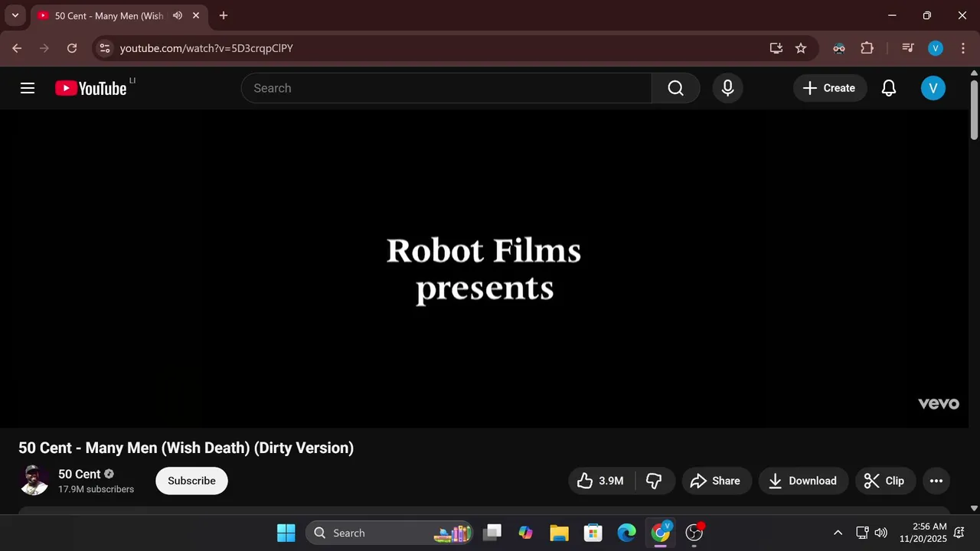Viewport: 980px width, 551px height.
Task: Launch Copilot from taskbar
Action: pyautogui.click(x=525, y=533)
